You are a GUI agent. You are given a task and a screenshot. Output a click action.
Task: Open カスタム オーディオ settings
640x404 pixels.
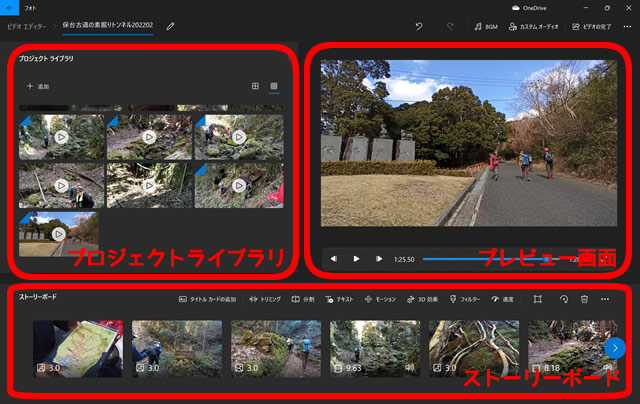(531, 26)
